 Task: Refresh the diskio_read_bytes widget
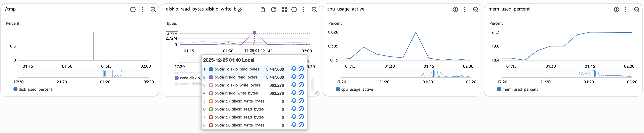click(274, 9)
